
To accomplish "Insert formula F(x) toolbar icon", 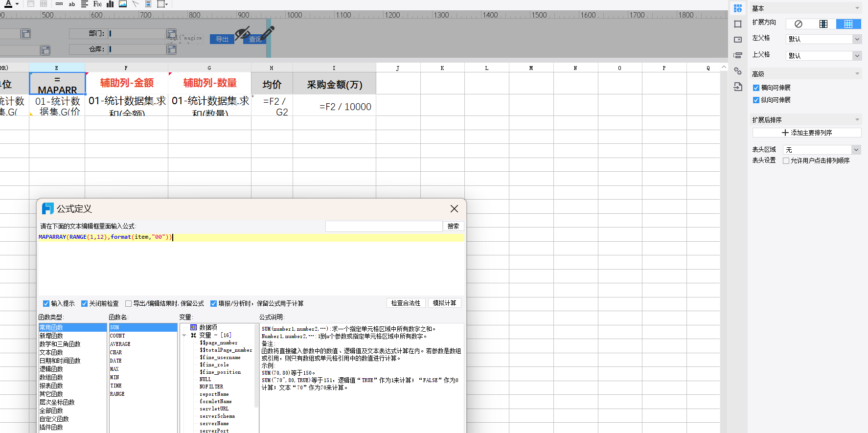I will click(x=97, y=4).
